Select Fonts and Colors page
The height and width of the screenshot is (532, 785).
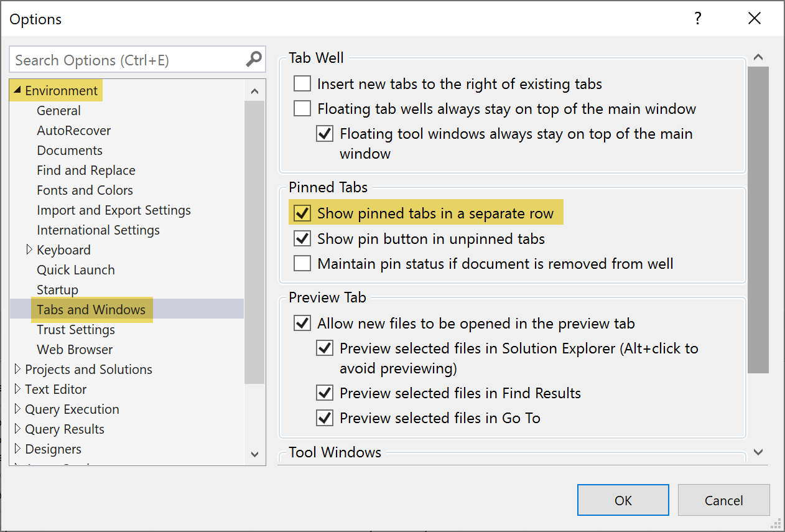pos(85,190)
